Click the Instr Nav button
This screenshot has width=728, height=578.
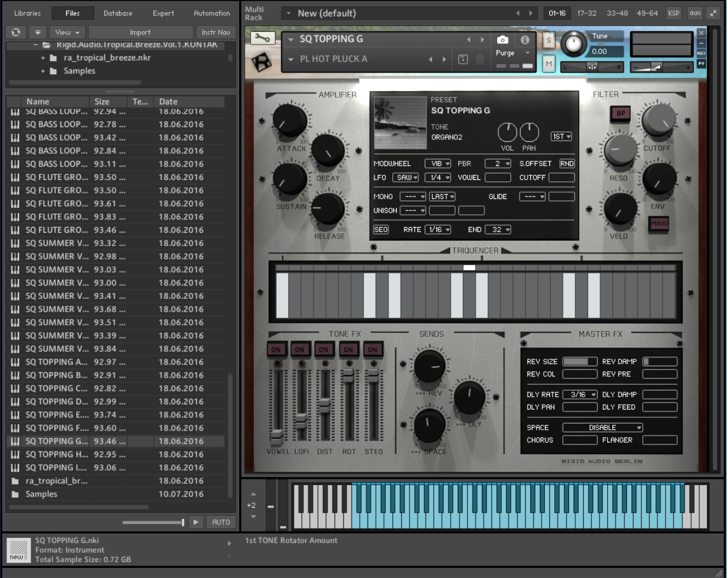pyautogui.click(x=216, y=32)
